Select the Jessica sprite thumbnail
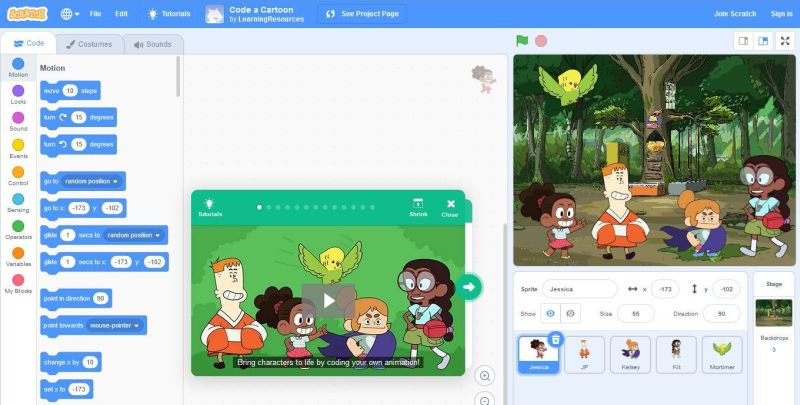 pyautogui.click(x=539, y=355)
